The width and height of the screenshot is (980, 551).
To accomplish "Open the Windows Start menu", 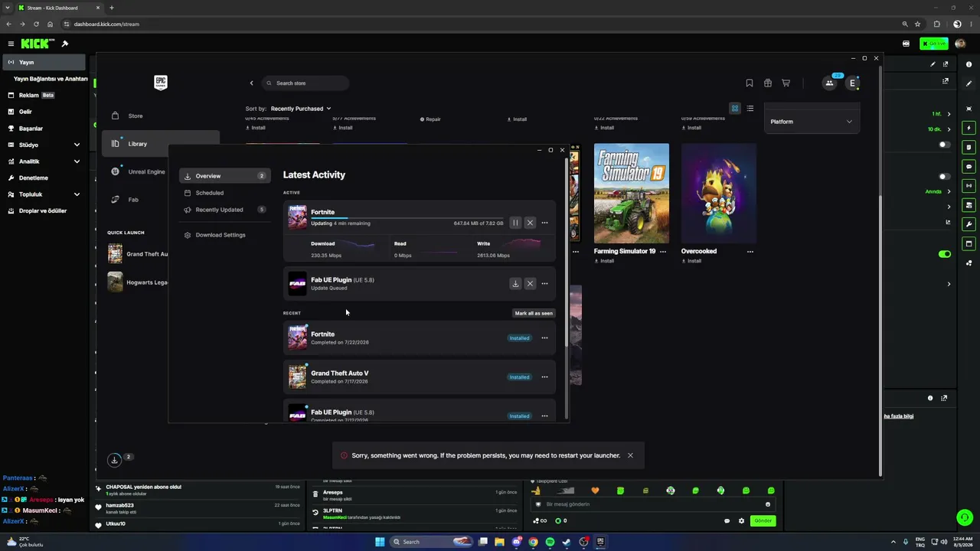I will (380, 542).
